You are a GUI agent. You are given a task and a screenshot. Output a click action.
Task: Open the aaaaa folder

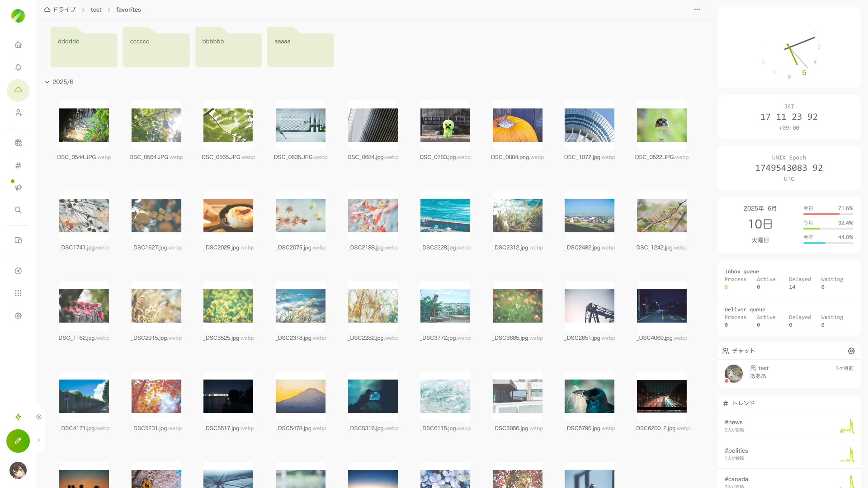click(301, 47)
